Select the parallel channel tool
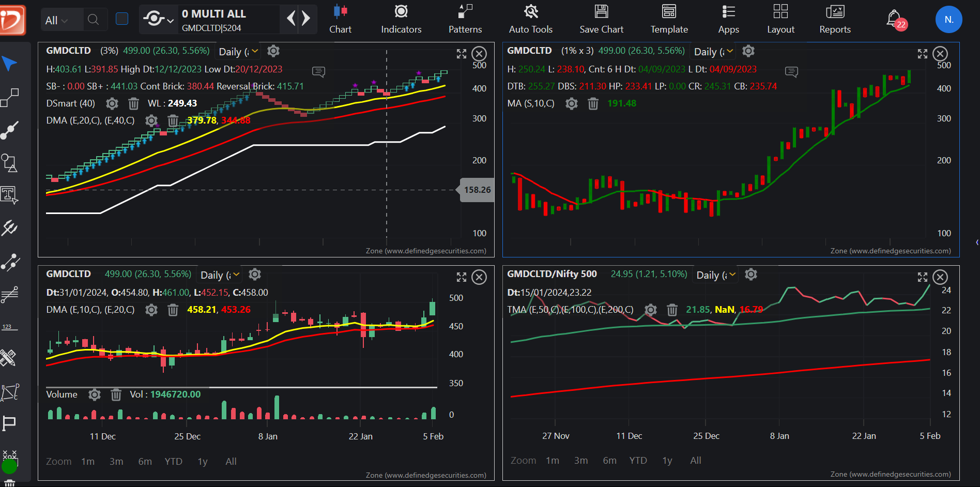This screenshot has height=487, width=980. tap(10, 263)
